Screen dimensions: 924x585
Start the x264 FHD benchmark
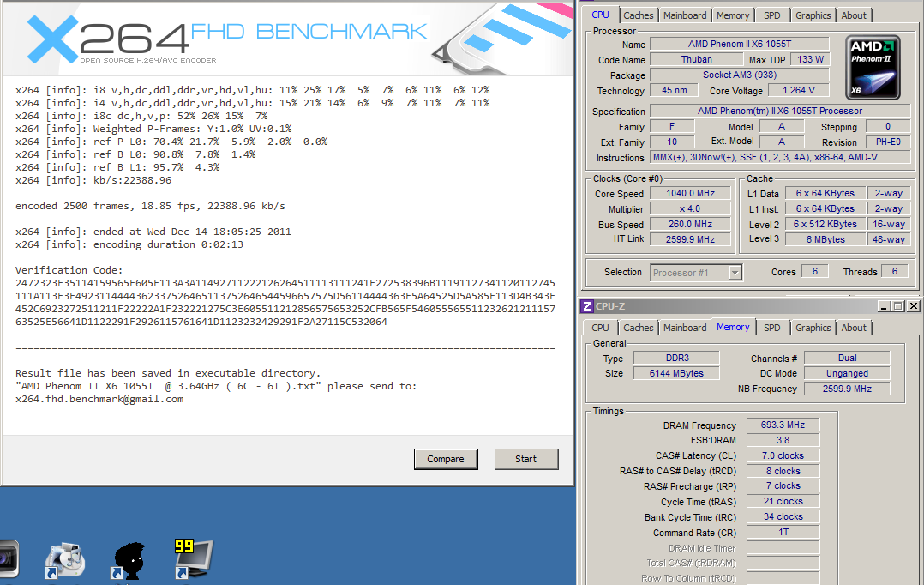(x=525, y=459)
